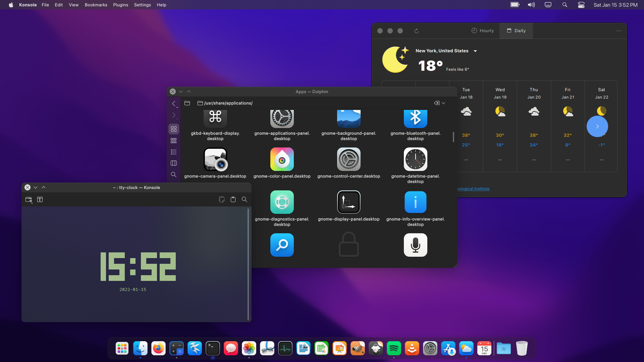Open gnome-applications-panel.desktop gear icon
Viewport: 644px width, 362px height.
pyautogui.click(x=282, y=119)
